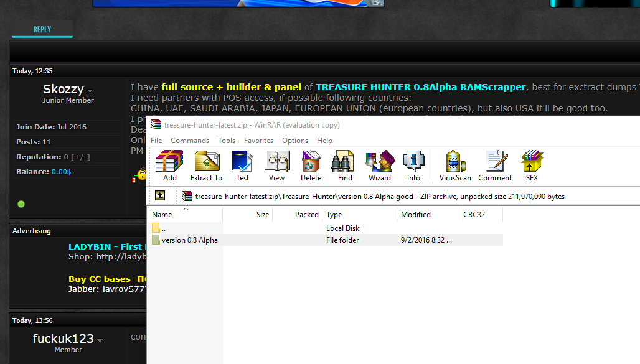Click the 'Join Date: Jul 2016' line
640x364 pixels.
click(51, 127)
